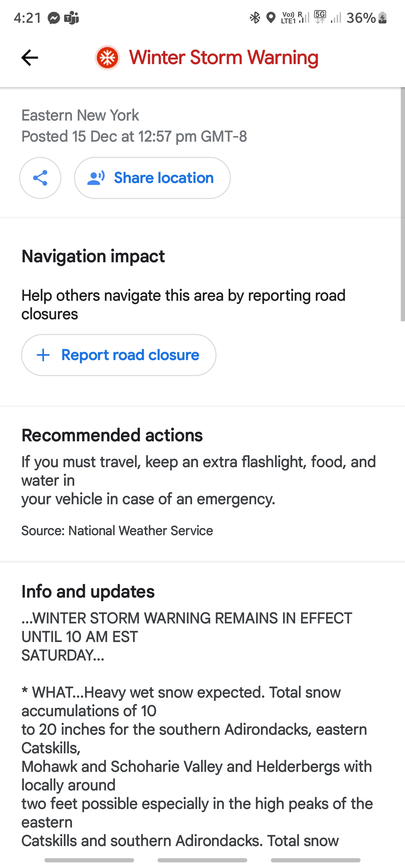Tap the Info and updates heading
The width and height of the screenshot is (405, 868).
(88, 592)
